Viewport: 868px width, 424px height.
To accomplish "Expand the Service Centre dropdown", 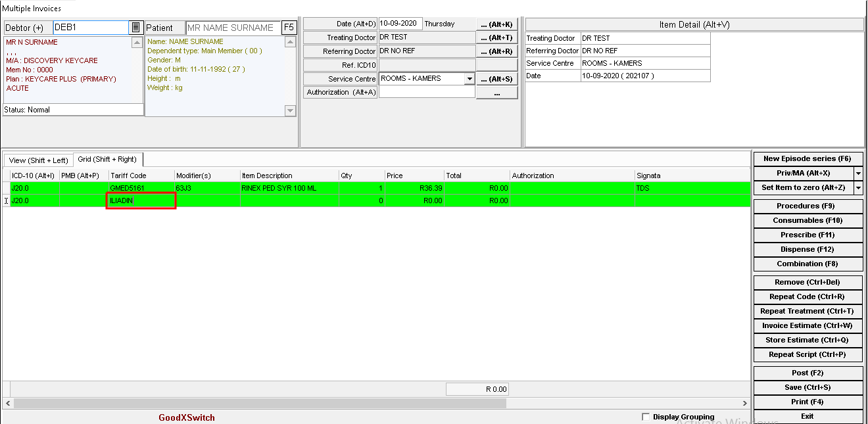I will [469, 79].
